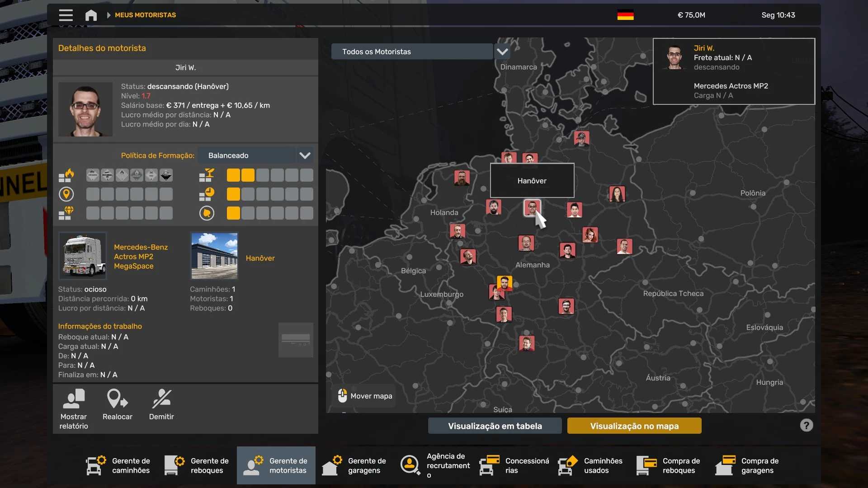Click the second long-distance skill level square
Screen dimensions: 868x488
(107, 194)
